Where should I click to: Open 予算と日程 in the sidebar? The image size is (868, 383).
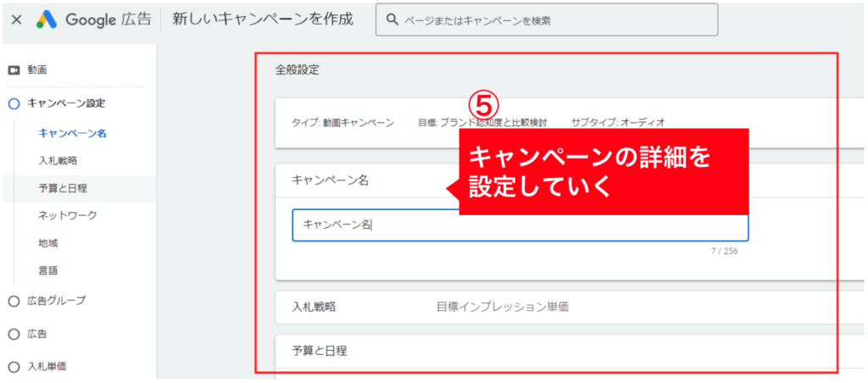pos(63,188)
